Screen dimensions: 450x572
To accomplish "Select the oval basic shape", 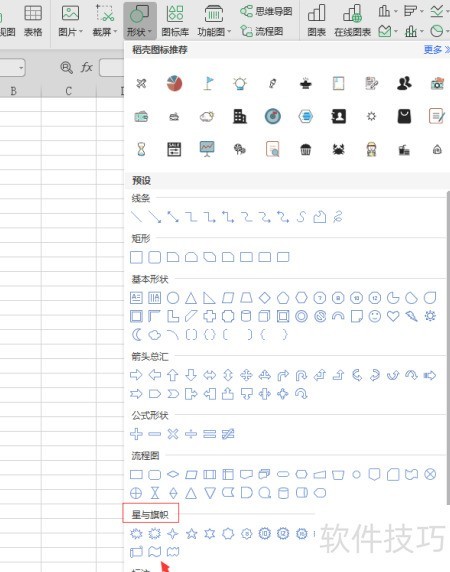I will pyautogui.click(x=173, y=298).
